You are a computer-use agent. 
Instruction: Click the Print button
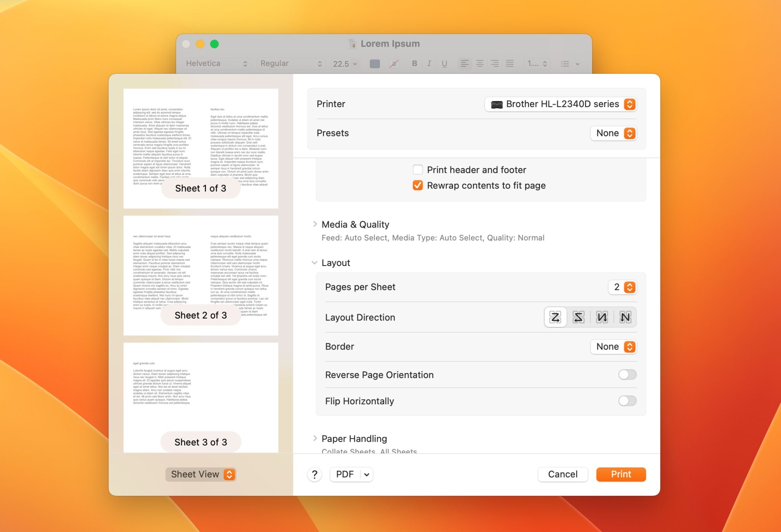621,474
